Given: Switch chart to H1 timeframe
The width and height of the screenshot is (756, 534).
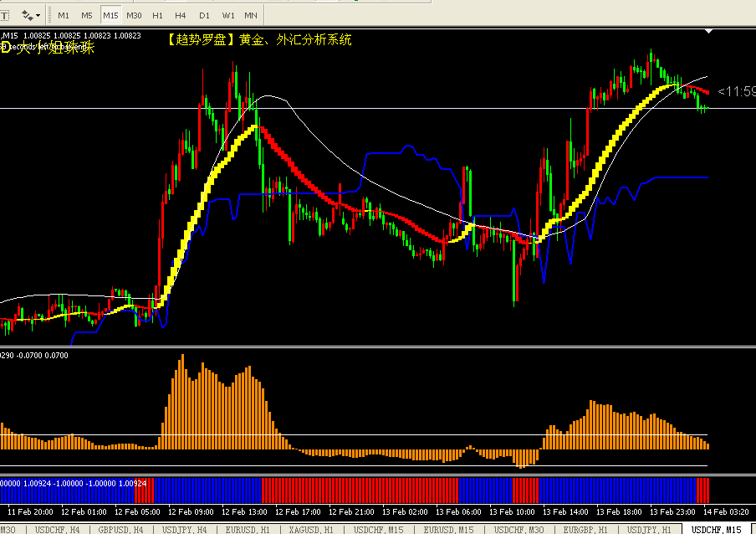Looking at the screenshot, I should 158,15.
